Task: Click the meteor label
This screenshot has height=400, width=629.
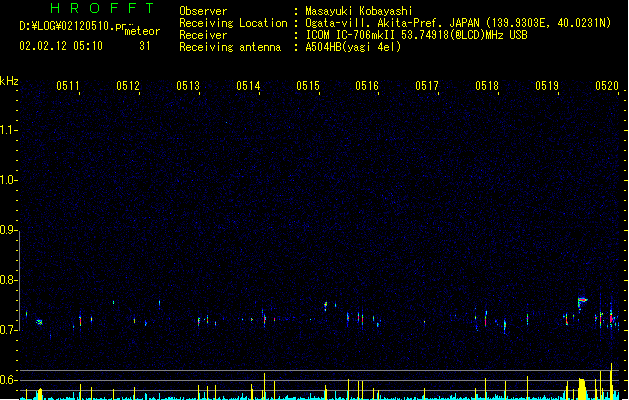Action: [142, 31]
